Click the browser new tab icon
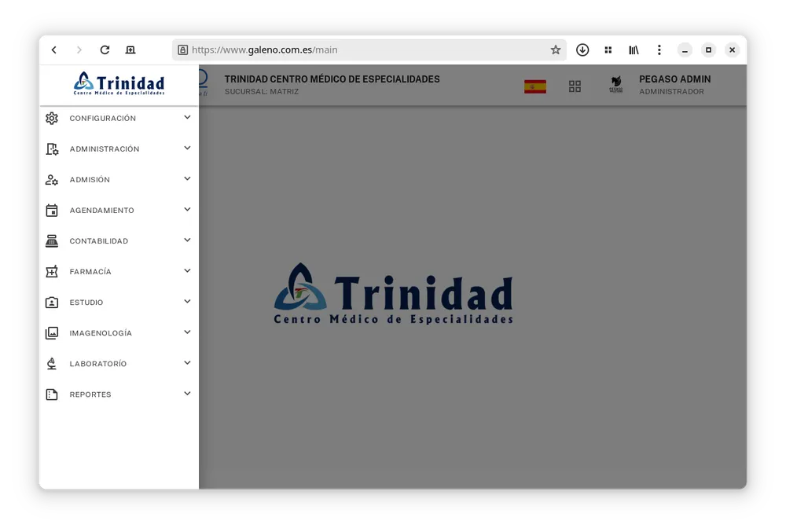Screen dimensions: 786x532 tap(130, 50)
